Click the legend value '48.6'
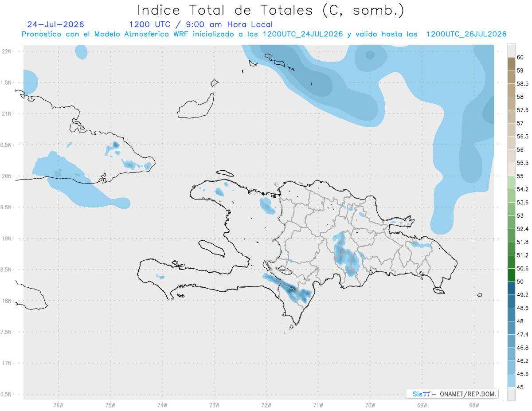Image resolution: width=532 pixels, height=411 pixels. (523, 308)
